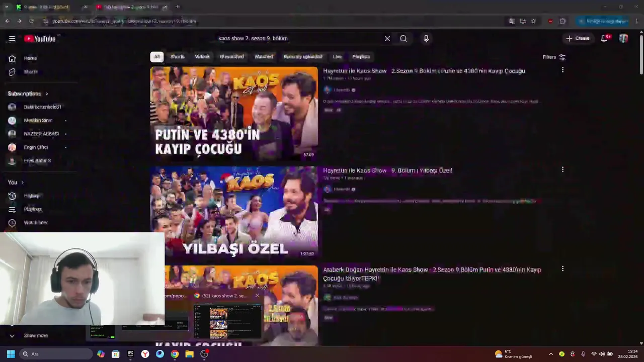Select the Videos filter chip

pos(202,57)
